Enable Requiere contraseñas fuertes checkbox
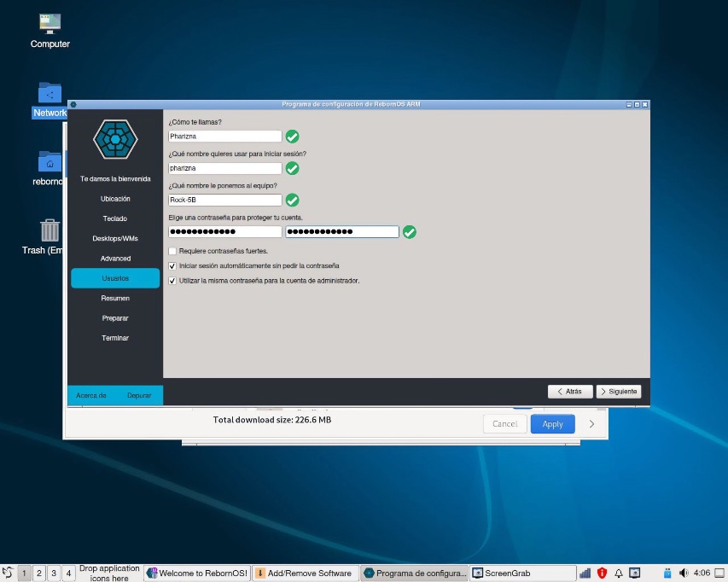This screenshot has width=728, height=582. coord(172,251)
